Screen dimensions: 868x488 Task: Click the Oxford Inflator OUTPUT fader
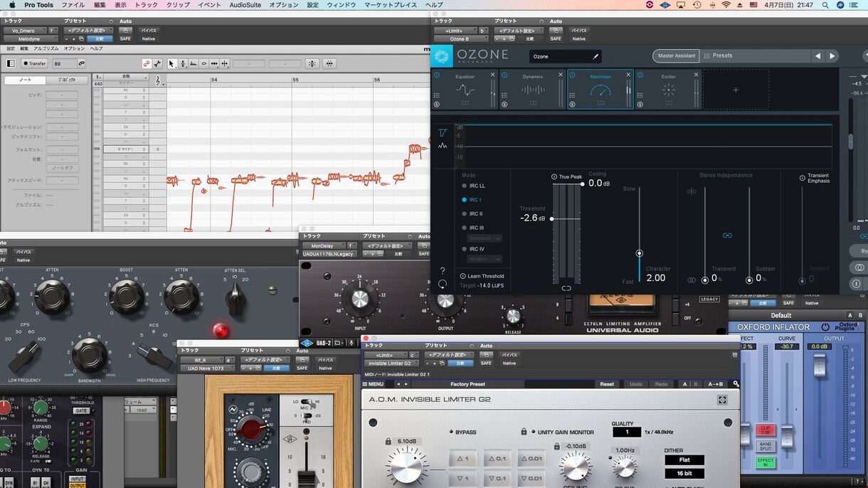click(820, 366)
